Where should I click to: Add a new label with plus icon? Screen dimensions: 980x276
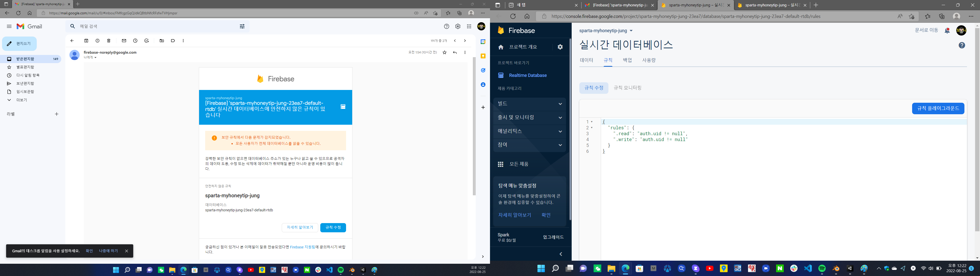pyautogui.click(x=57, y=114)
